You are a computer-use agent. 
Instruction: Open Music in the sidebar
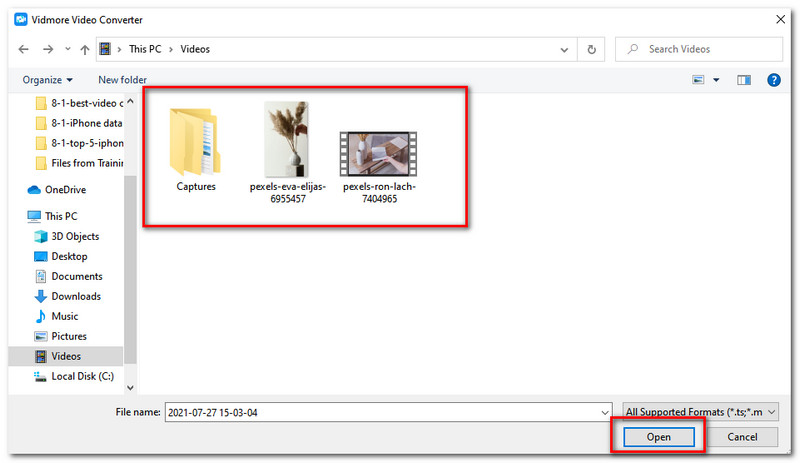(x=56, y=316)
